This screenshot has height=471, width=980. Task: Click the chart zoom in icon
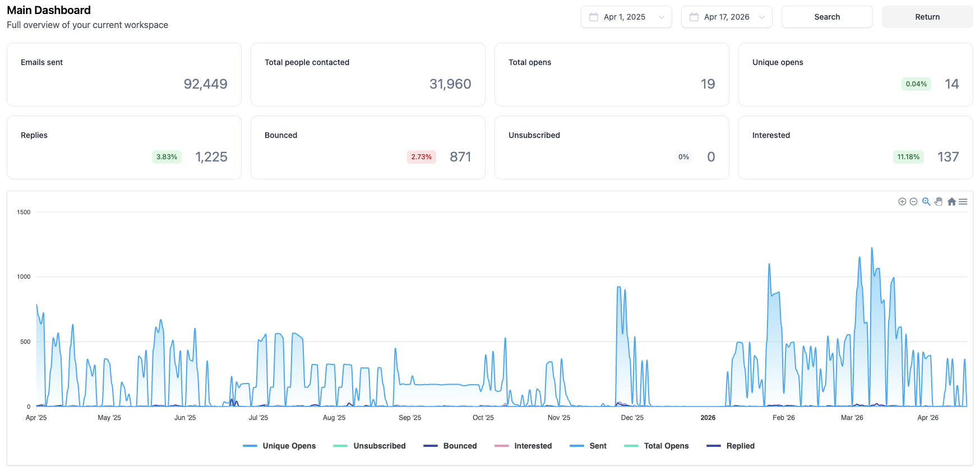tap(902, 202)
